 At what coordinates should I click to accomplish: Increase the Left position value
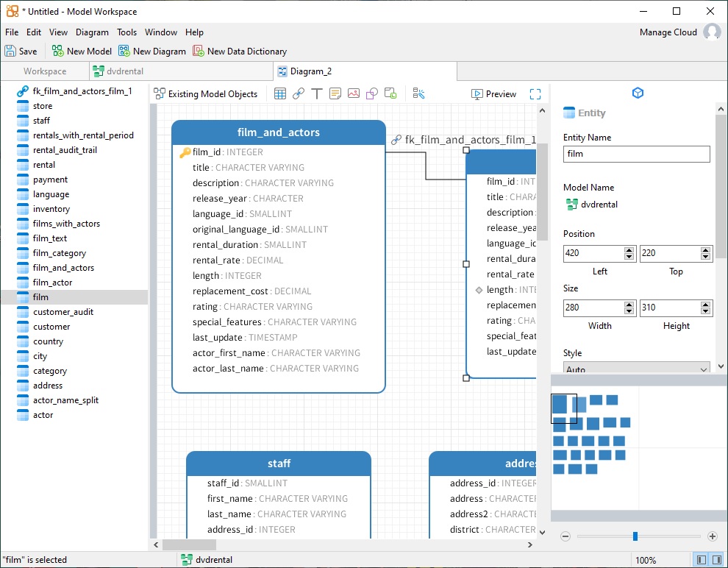coord(629,250)
